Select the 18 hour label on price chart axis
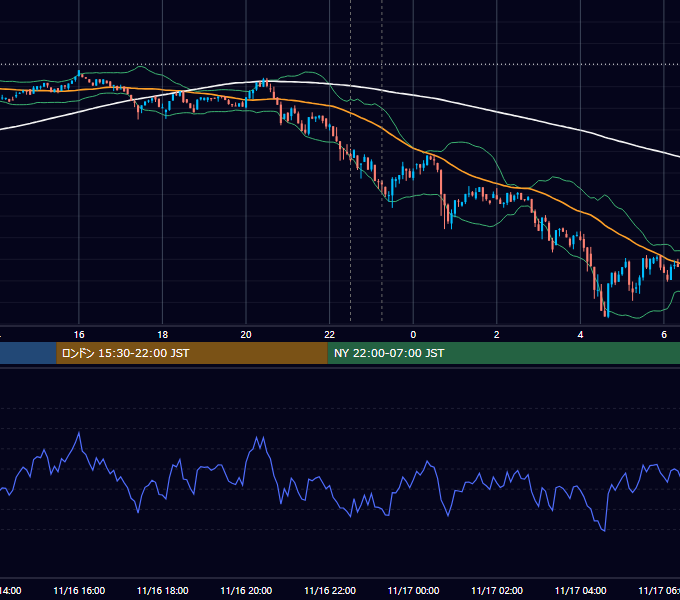680x600 pixels. [x=163, y=334]
